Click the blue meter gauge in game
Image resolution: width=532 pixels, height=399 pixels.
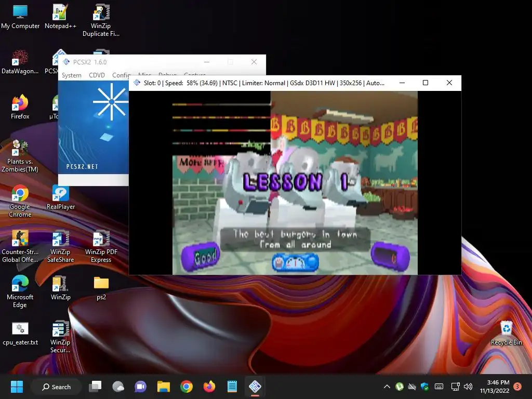[x=295, y=262]
